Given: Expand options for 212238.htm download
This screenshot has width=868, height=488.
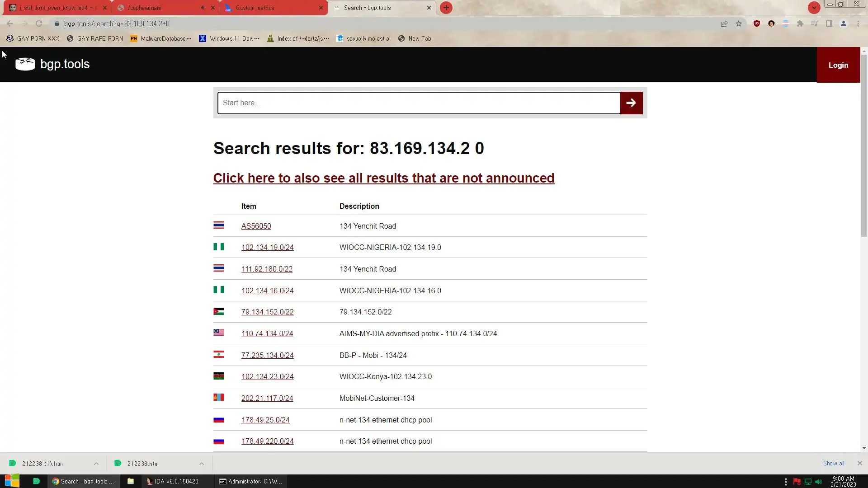Looking at the screenshot, I should point(201,464).
